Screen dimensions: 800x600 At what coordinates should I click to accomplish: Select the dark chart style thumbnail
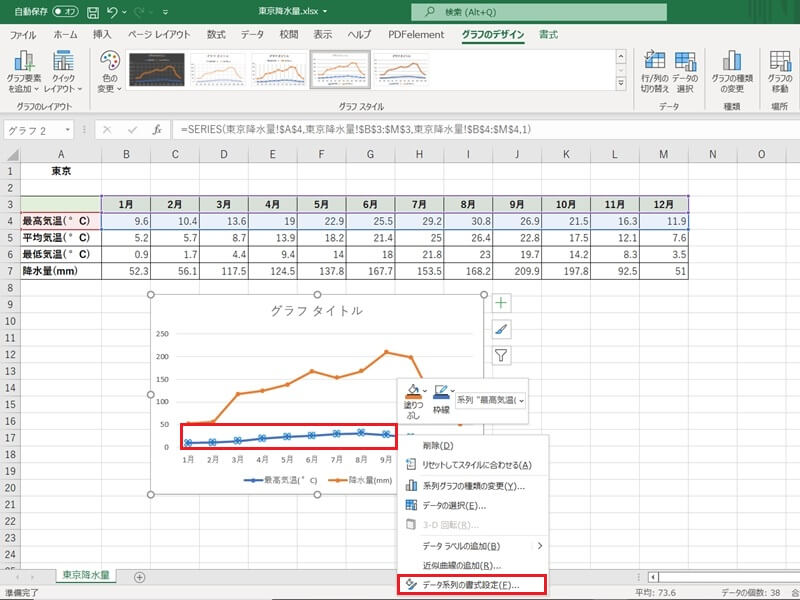coord(157,70)
